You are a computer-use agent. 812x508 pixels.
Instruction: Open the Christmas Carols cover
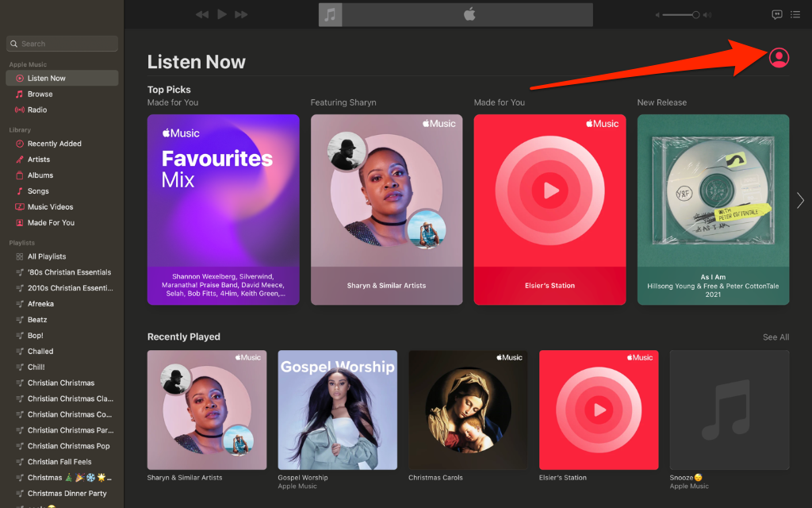pos(468,410)
